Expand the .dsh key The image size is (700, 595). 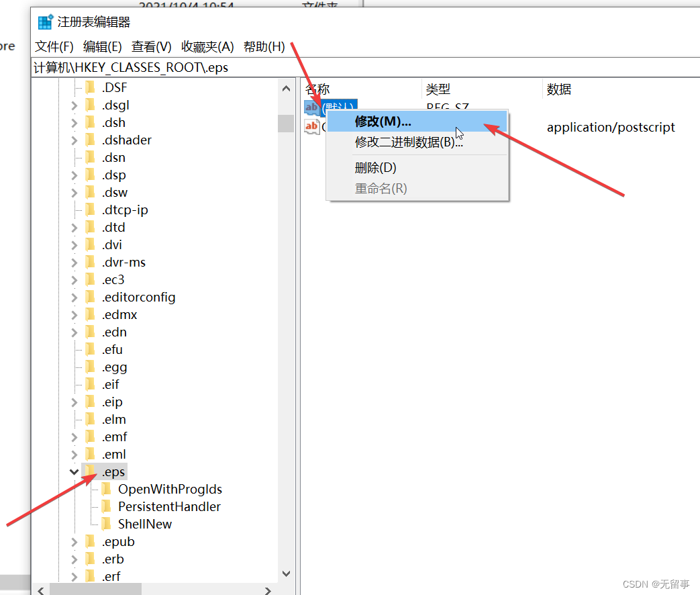74,122
